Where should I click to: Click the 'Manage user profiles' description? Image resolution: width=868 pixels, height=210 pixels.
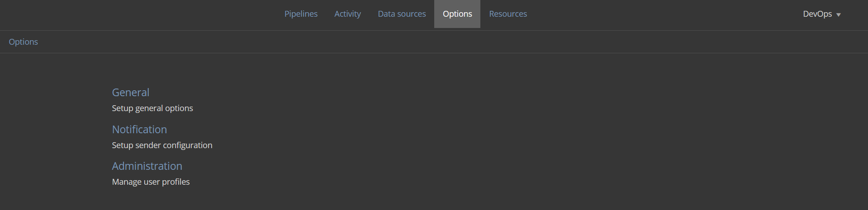coord(151,182)
